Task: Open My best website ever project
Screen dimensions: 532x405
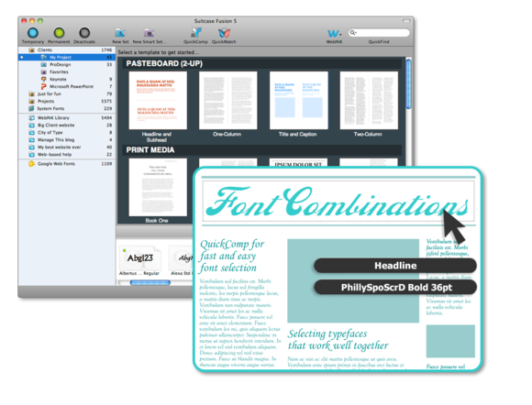Action: click(67, 148)
